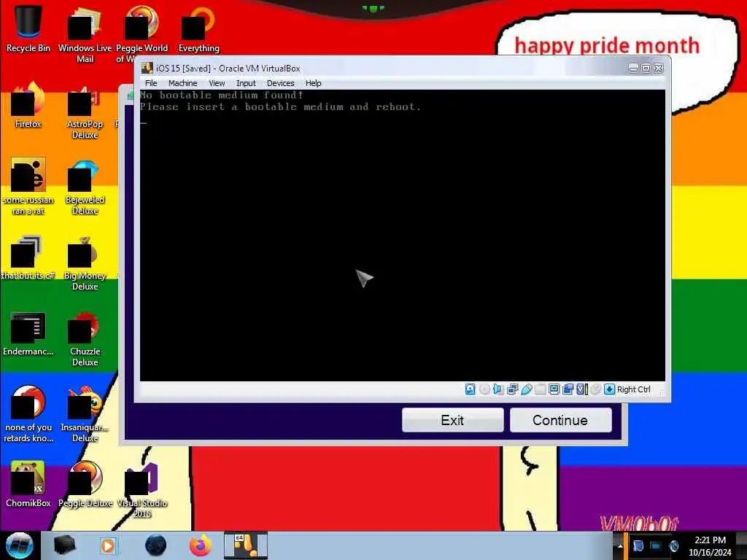Viewport: 747px width, 560px height.
Task: Select the Recycle Bin desktop icon
Action: [28, 28]
